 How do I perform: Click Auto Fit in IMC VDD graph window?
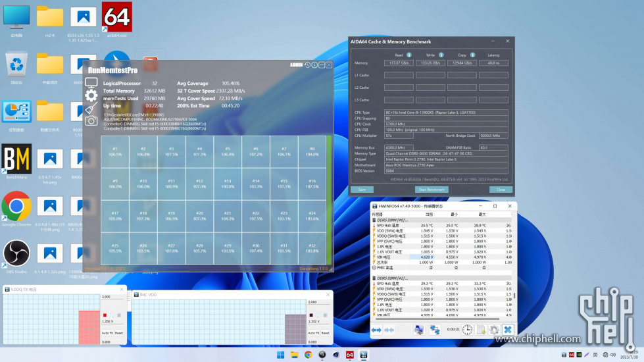pos(313,333)
